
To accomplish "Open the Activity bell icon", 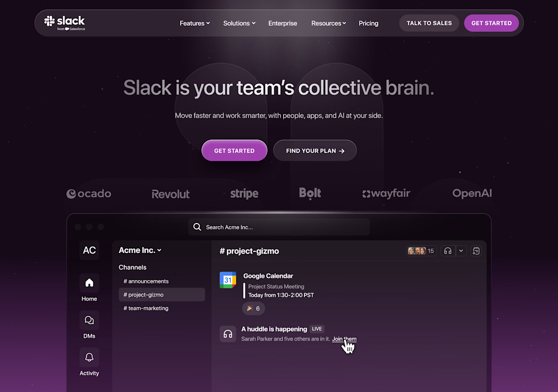I will click(89, 357).
